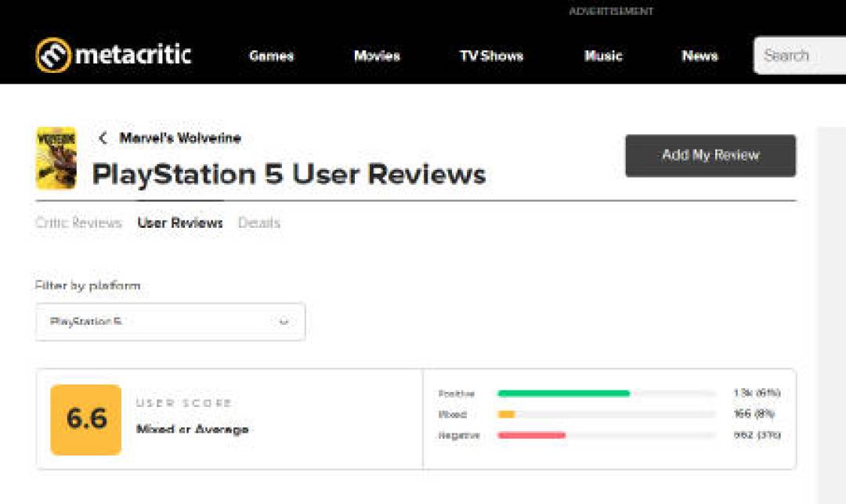Click the 166 mixed count
The width and height of the screenshot is (846, 504).
tap(754, 413)
